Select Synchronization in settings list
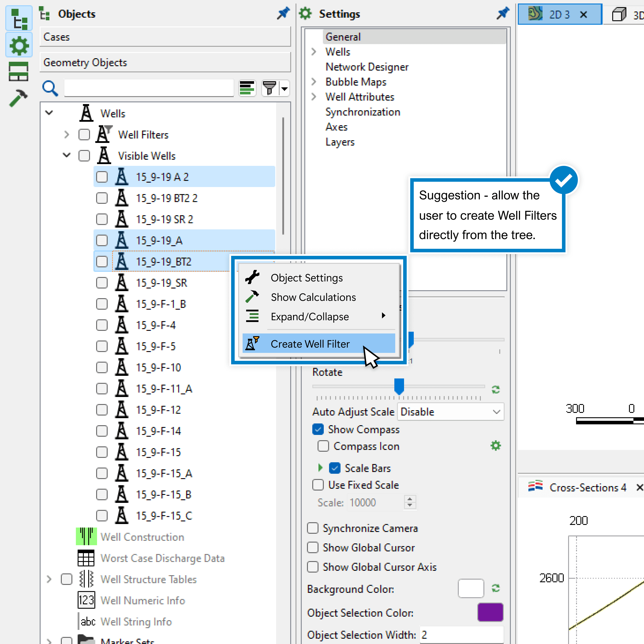Viewport: 644px width, 644px height. (363, 112)
